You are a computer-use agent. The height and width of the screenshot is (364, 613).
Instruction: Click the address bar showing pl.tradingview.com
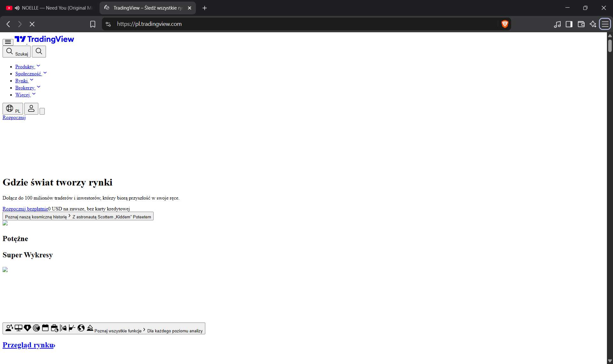(306, 24)
